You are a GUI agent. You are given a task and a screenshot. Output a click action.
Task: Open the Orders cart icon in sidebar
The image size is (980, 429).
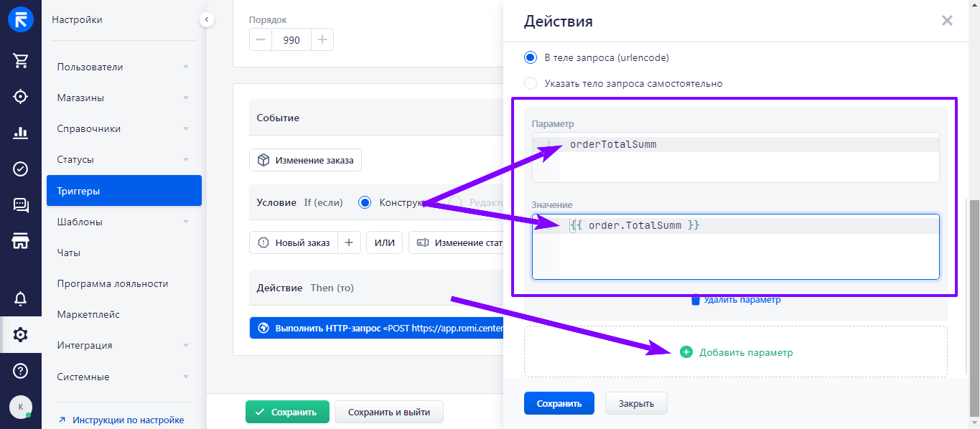tap(20, 60)
